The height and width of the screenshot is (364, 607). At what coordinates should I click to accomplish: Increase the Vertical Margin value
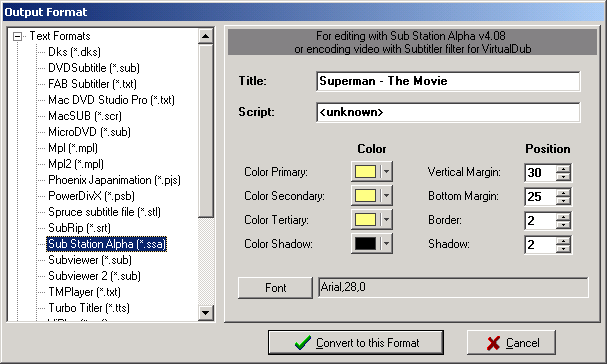563,168
